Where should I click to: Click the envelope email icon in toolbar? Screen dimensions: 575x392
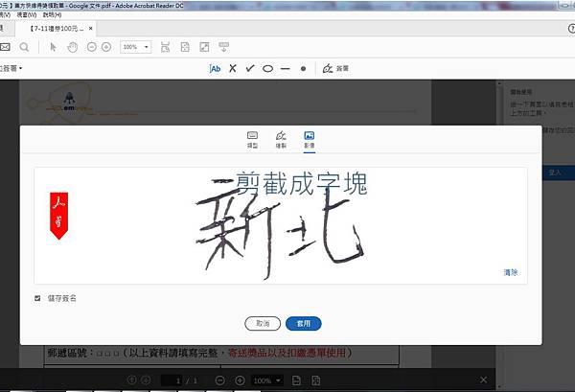5,47
